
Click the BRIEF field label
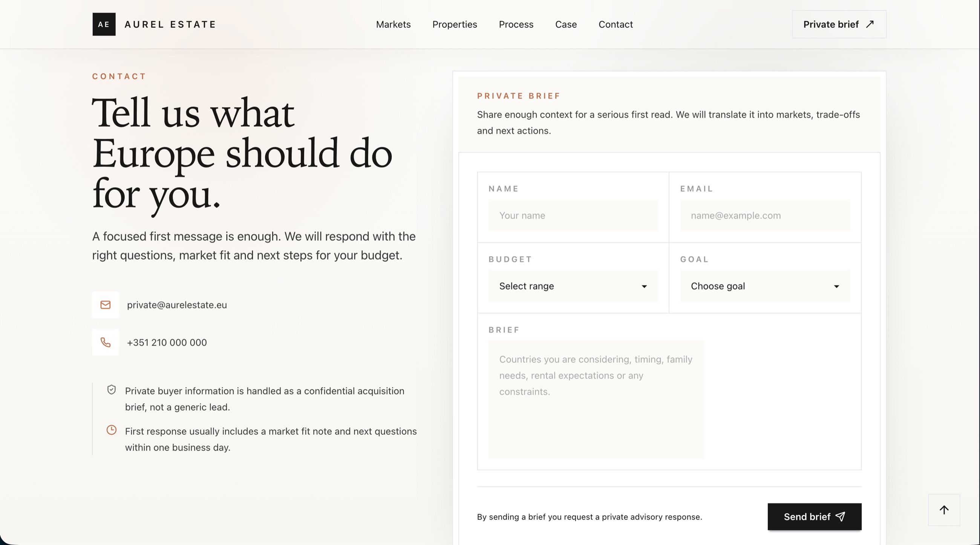[x=504, y=330]
